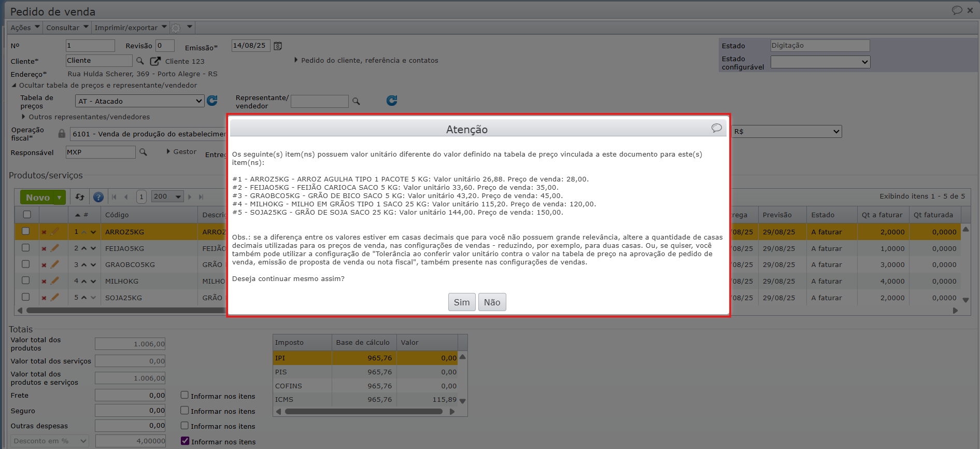The image size is (980, 449).
Task: Search Responsável with the magnifier icon
Action: (x=143, y=152)
